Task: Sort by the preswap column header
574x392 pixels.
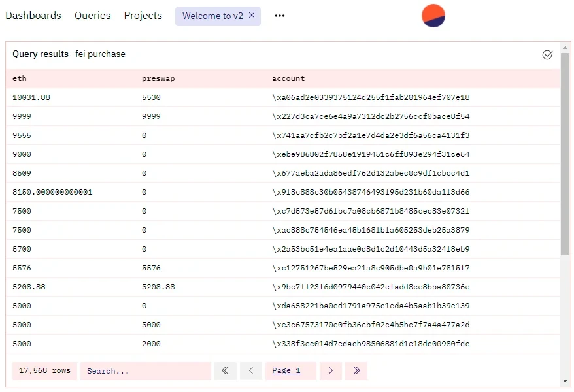Action: [x=158, y=78]
